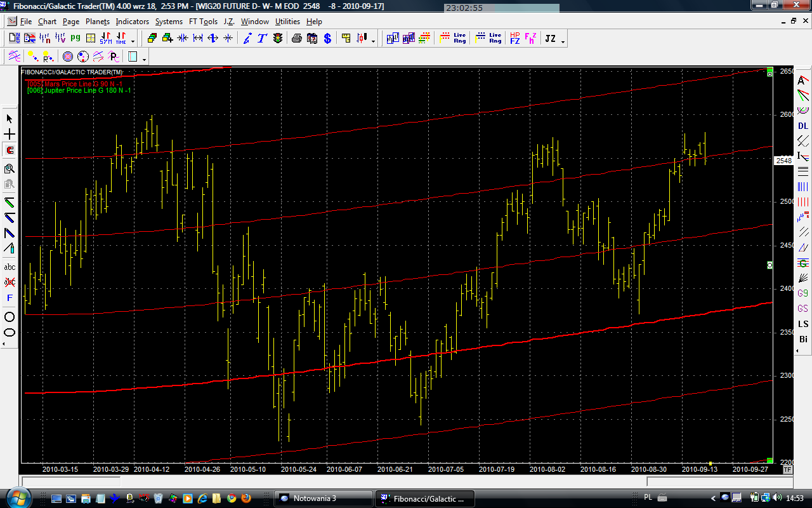Toggle the red magnet snap tool

click(10, 150)
